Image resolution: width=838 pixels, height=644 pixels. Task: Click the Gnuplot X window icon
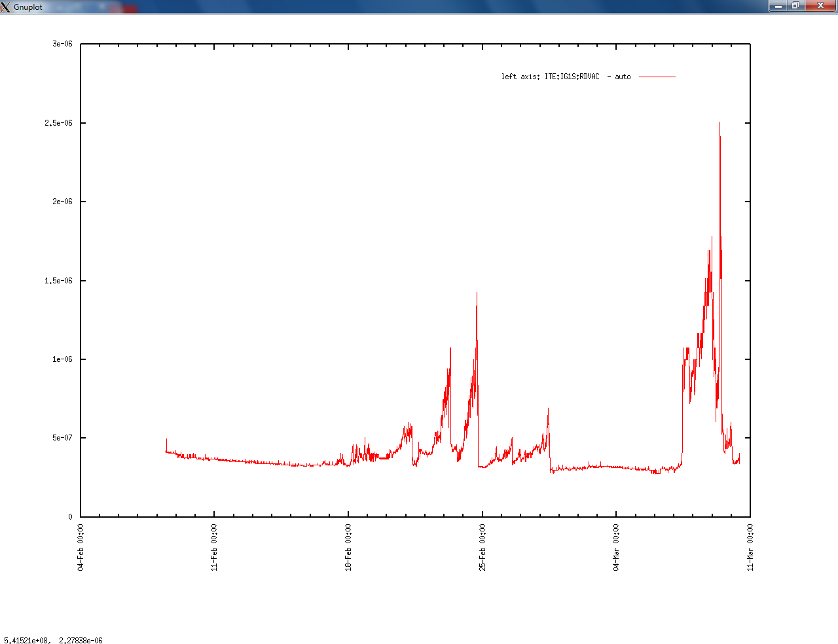pyautogui.click(x=5, y=7)
